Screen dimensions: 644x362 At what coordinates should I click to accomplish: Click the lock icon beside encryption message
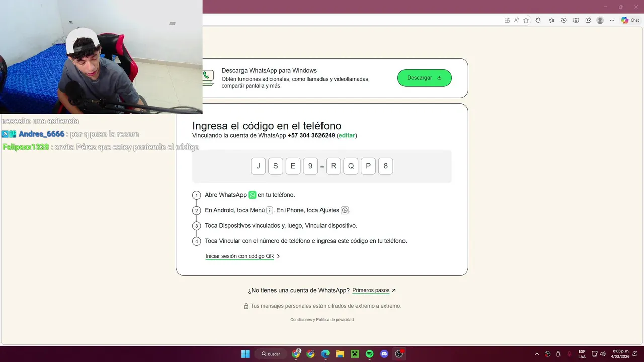pos(246,306)
